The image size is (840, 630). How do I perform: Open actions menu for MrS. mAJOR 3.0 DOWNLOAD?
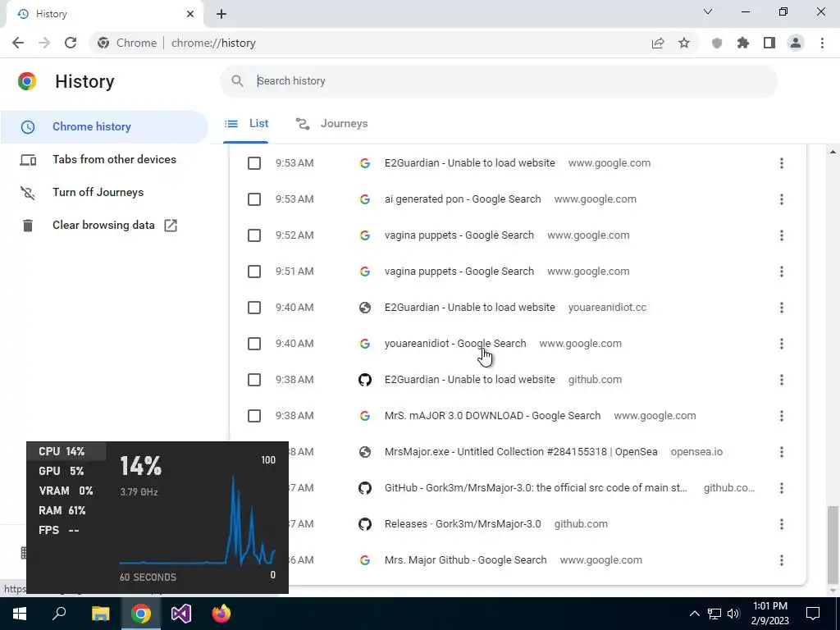tap(782, 416)
